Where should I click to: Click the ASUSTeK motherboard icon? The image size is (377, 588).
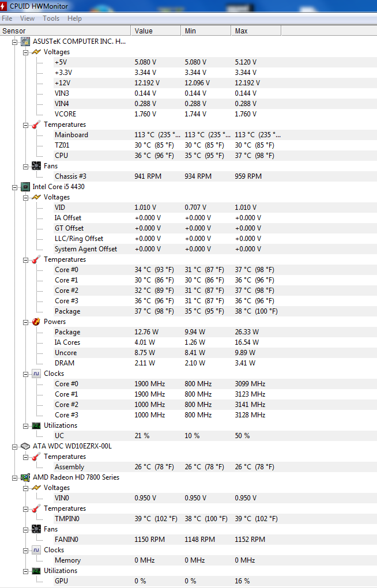(x=25, y=42)
